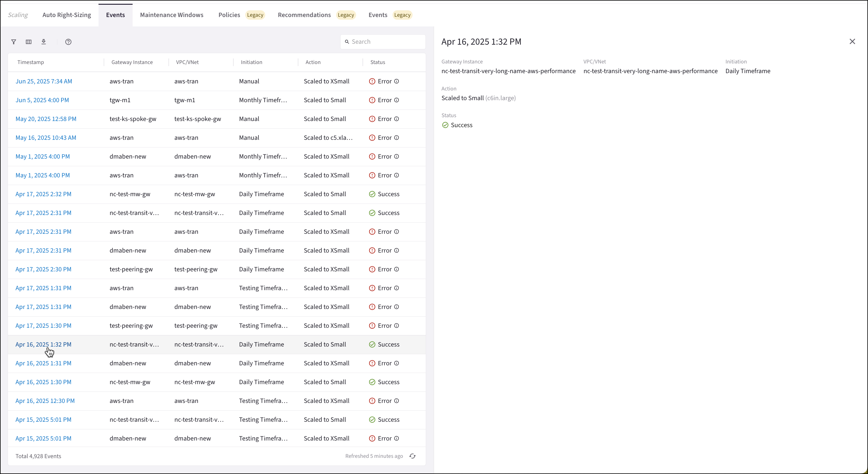Click error info icon on Jun 25 row
Screen dimensions: 868x474
coord(397,81)
